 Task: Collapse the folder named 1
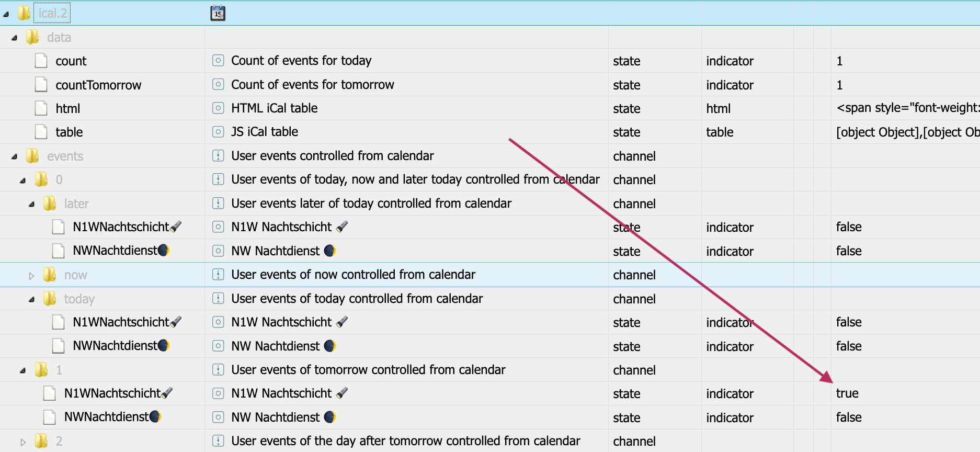click(23, 370)
